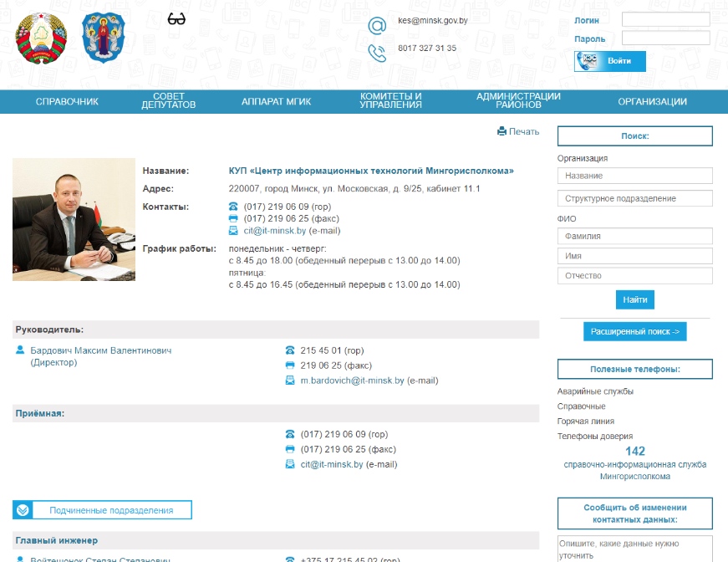The height and width of the screenshot is (562, 728).
Task: Focus the Имя input field
Action: coord(635,256)
